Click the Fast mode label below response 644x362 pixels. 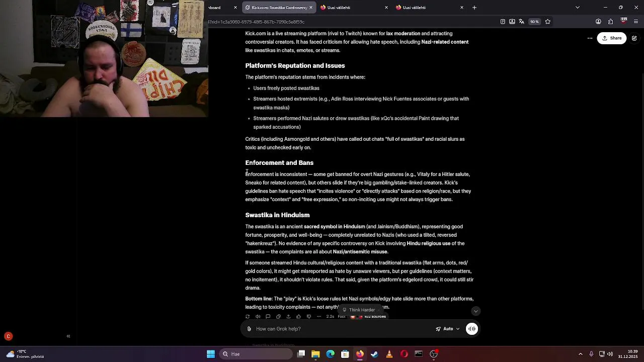pyautogui.click(x=342, y=317)
